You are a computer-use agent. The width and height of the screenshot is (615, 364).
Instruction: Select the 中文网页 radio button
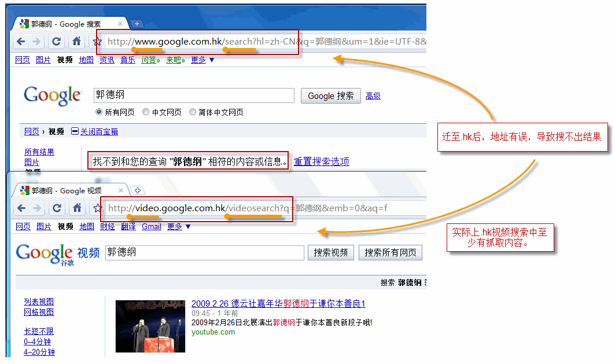tap(146, 112)
